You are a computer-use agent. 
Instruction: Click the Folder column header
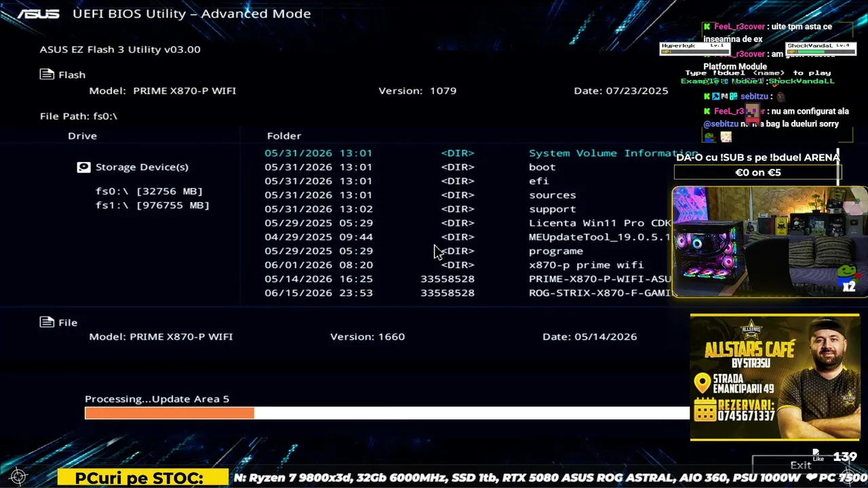coord(284,136)
